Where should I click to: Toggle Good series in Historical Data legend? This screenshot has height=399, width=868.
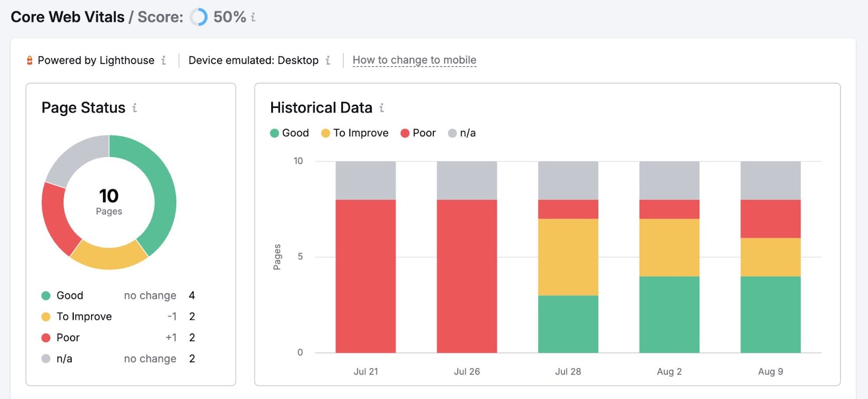[x=290, y=133]
